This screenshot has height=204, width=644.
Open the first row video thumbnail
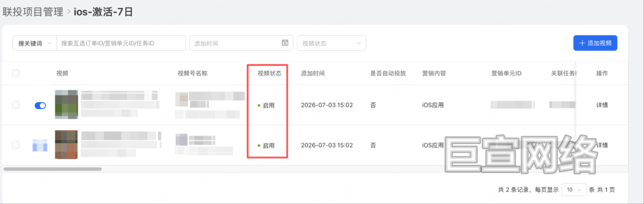tap(66, 105)
